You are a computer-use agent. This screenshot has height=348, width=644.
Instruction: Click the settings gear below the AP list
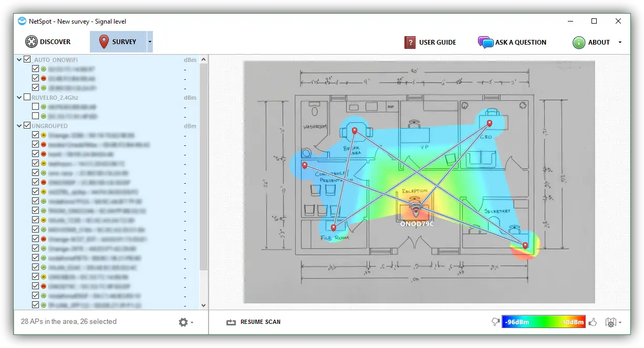click(183, 322)
